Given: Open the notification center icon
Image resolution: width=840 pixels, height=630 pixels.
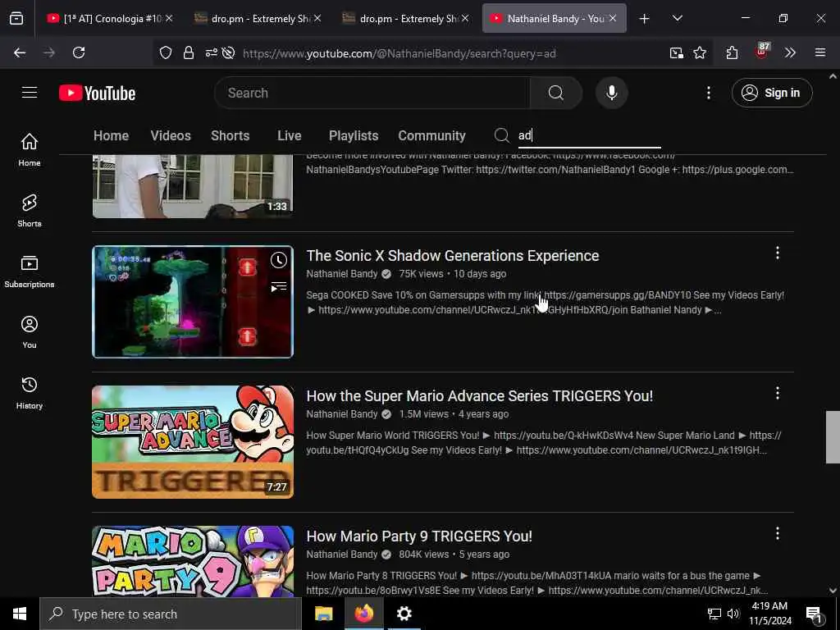Looking at the screenshot, I should click(x=814, y=614).
